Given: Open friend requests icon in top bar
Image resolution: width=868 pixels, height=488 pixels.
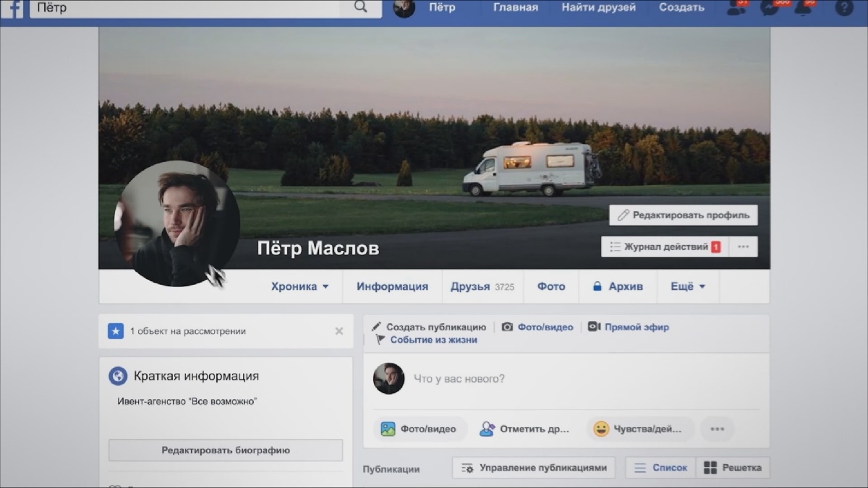Looking at the screenshot, I should coord(737,7).
